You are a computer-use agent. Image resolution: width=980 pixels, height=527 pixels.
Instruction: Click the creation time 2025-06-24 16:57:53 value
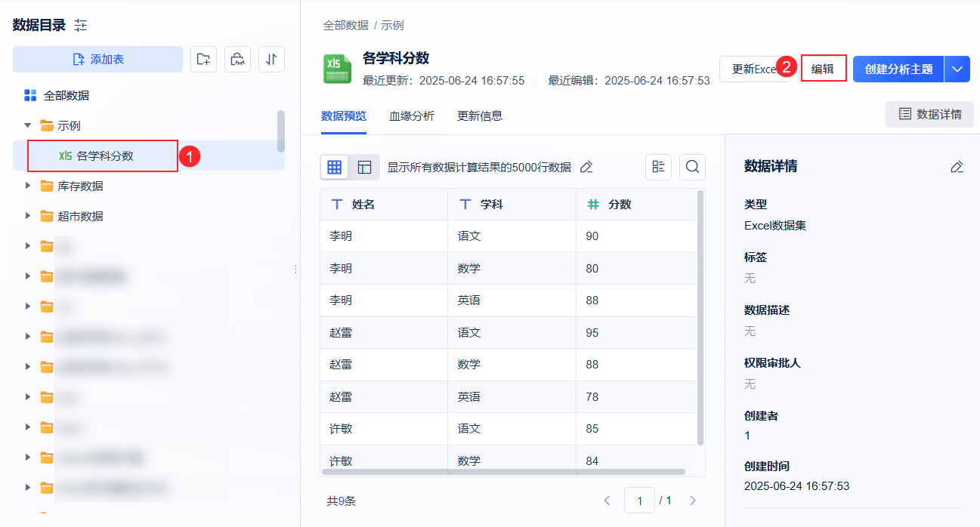point(796,485)
